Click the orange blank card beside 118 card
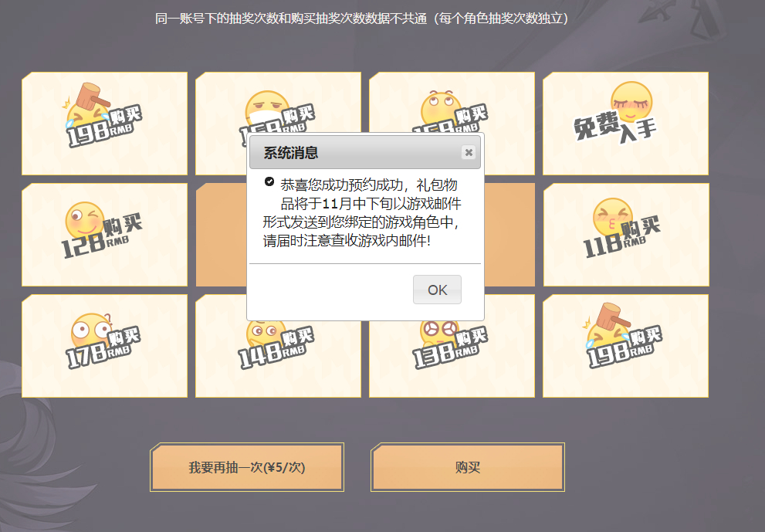The image size is (765, 532). tap(509, 235)
